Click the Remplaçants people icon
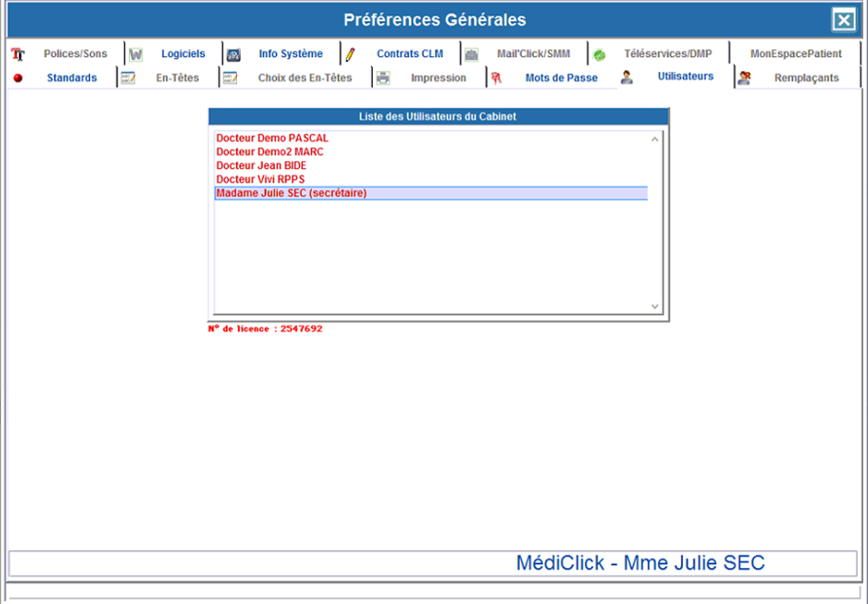The width and height of the screenshot is (868, 604). click(745, 78)
